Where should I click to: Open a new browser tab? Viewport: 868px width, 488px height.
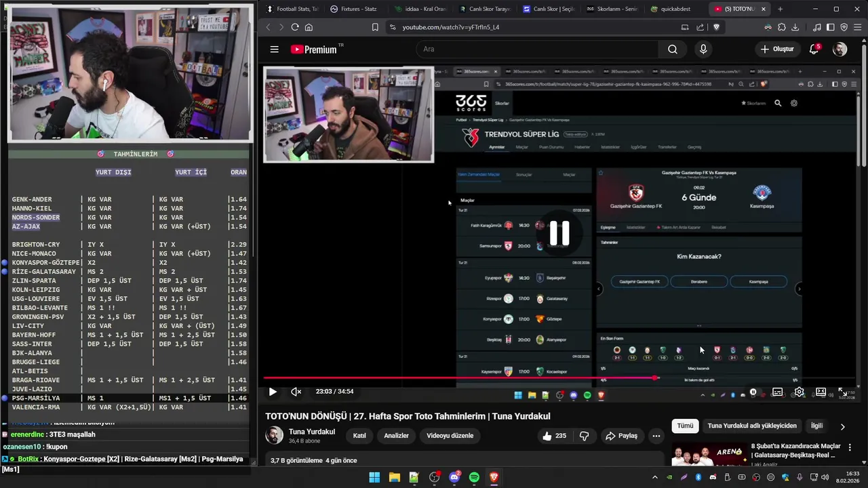click(x=780, y=9)
